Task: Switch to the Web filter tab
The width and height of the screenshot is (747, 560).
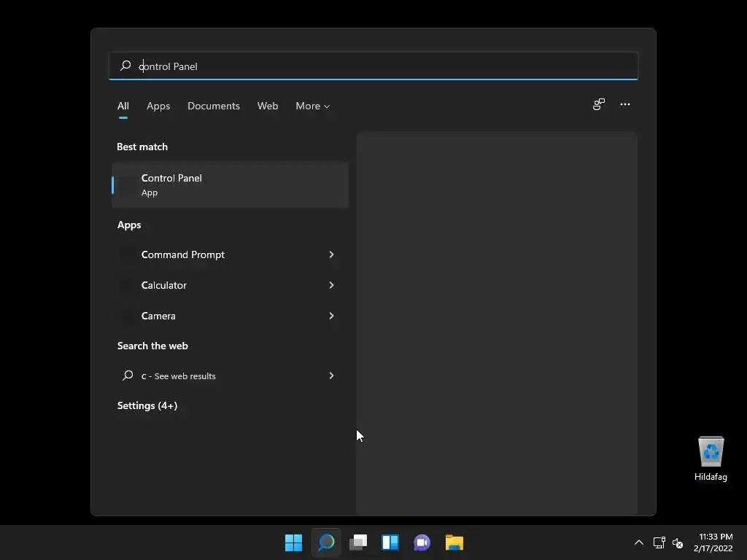Action: point(268,106)
